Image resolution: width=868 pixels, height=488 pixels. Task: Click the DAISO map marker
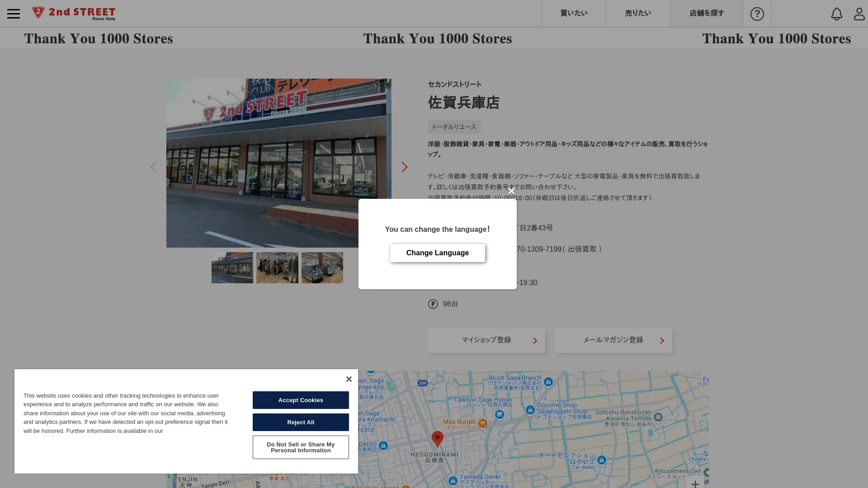point(383,446)
